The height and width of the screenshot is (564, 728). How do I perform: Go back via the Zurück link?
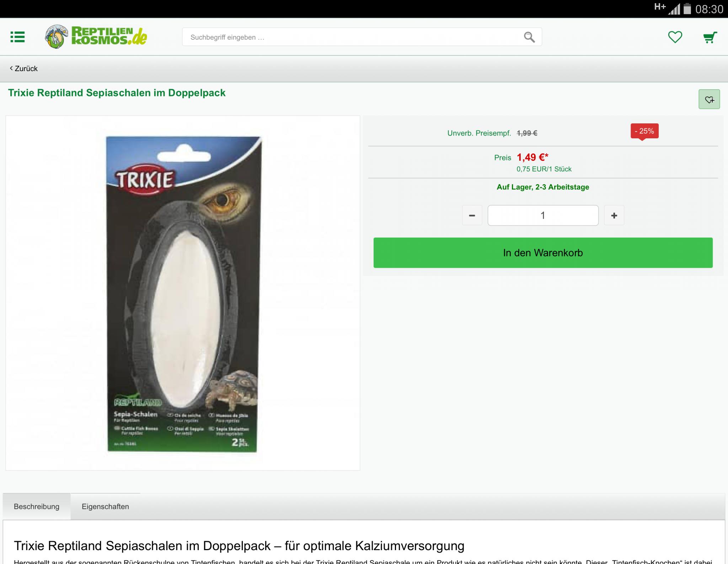click(x=24, y=69)
